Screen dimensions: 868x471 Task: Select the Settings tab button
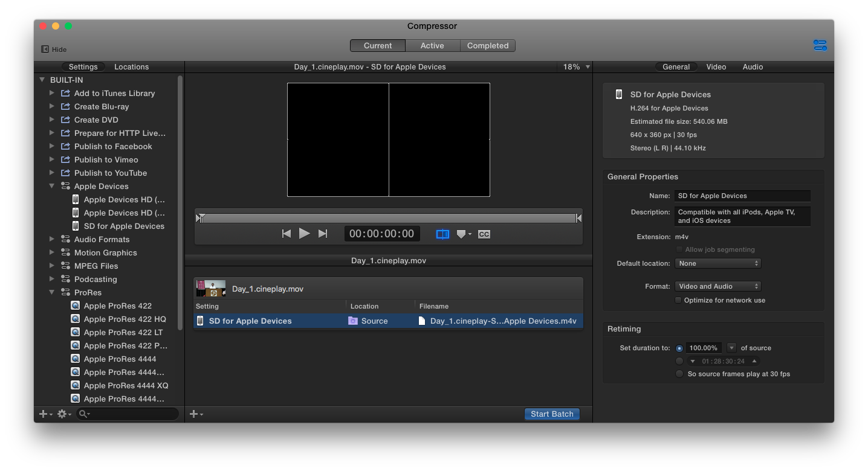(83, 67)
